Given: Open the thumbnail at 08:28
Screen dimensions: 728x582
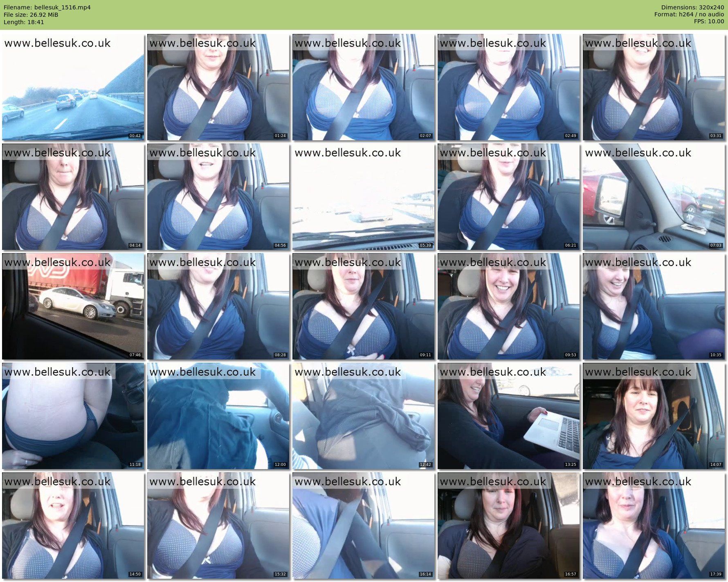Looking at the screenshot, I should click(x=218, y=306).
